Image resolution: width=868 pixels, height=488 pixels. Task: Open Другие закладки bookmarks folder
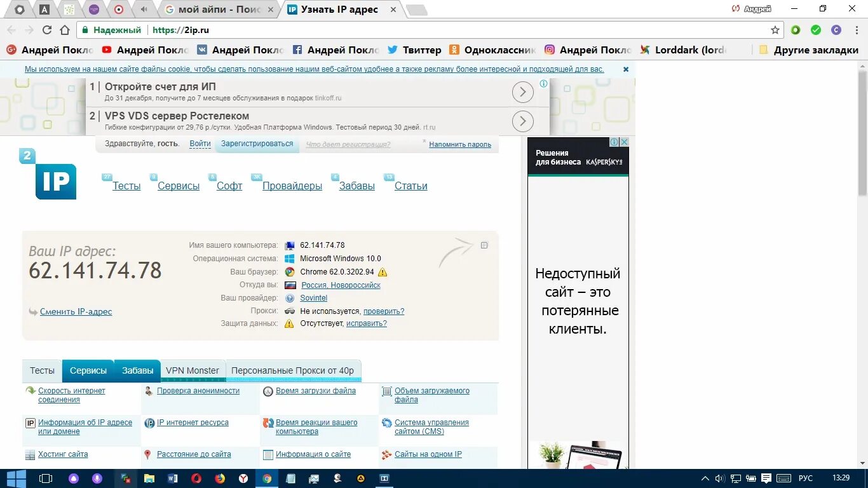[809, 50]
